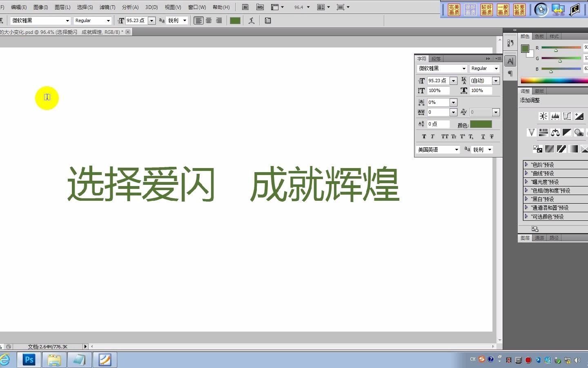Viewport: 588px width, 368px height.
Task: Select the Photo Filter adjustment icon
Action: point(579,132)
